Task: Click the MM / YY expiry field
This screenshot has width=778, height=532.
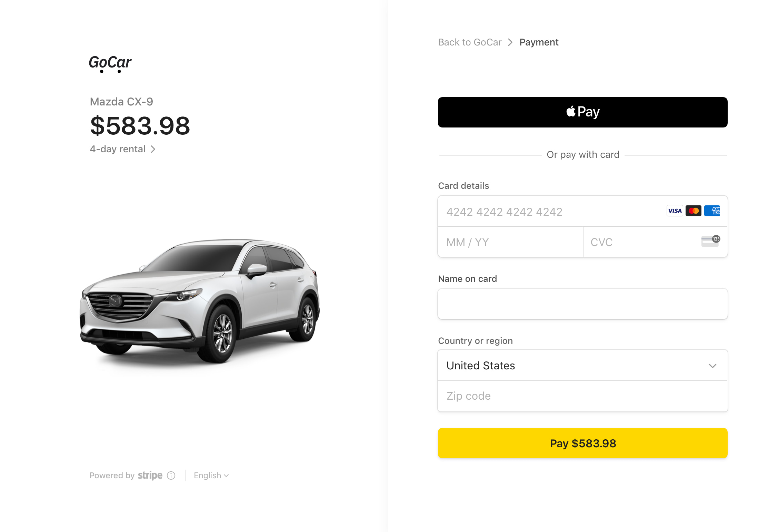Action: [510, 242]
